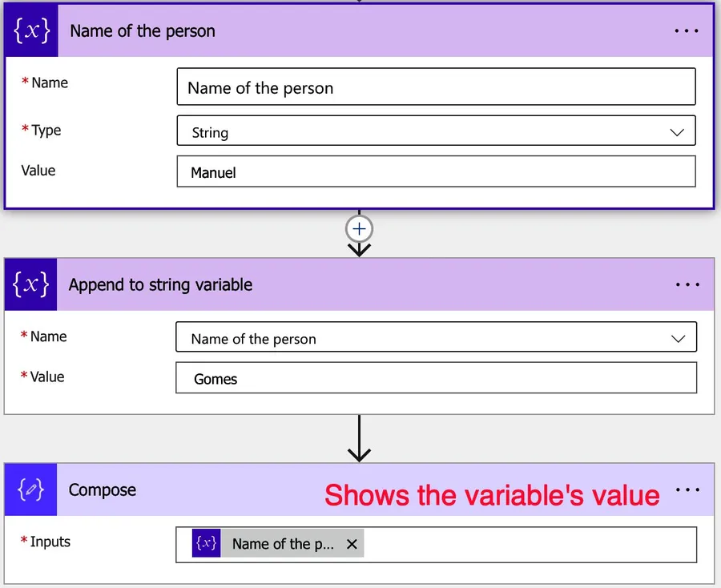Open the ellipsis menu on Compose card
Image resolution: width=721 pixels, height=588 pixels.
pos(687,489)
